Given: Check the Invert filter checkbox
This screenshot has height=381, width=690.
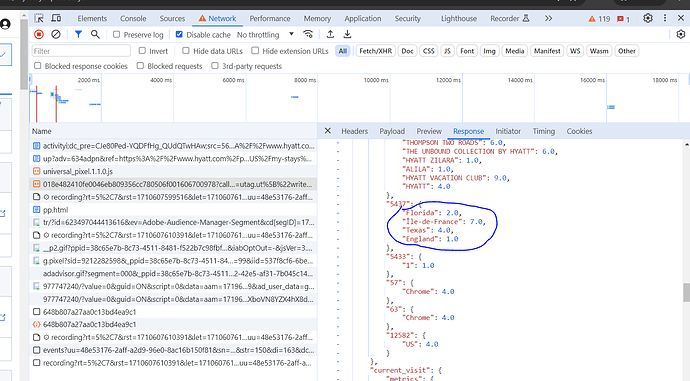Looking at the screenshot, I should pyautogui.click(x=142, y=51).
